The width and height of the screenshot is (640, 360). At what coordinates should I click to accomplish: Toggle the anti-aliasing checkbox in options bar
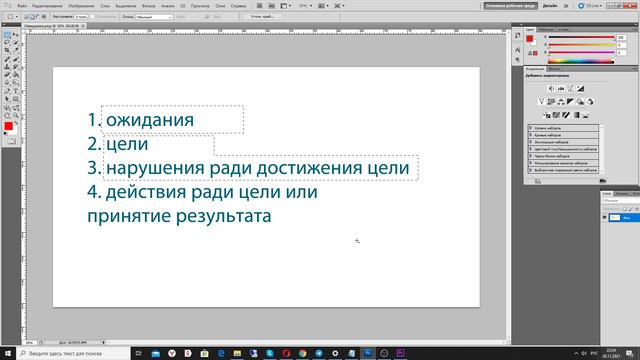tap(93, 17)
